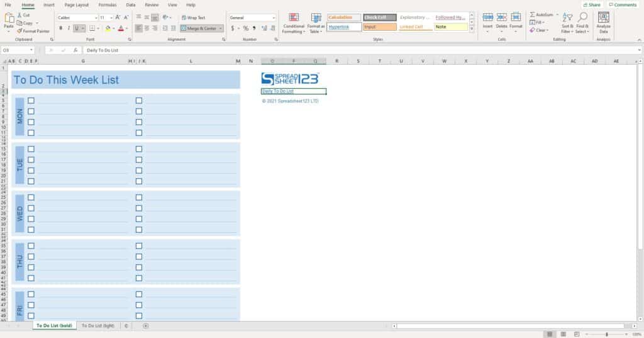Viewport: 644px width, 338px height.
Task: Apply the yellow Note cell style
Action: pos(451,27)
